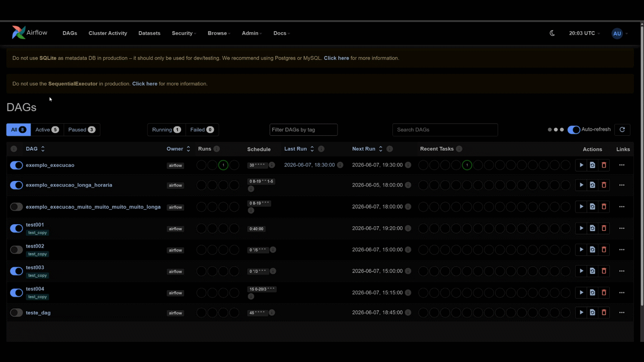
Task: Click info icon next to Runs header
Action: [216, 149]
